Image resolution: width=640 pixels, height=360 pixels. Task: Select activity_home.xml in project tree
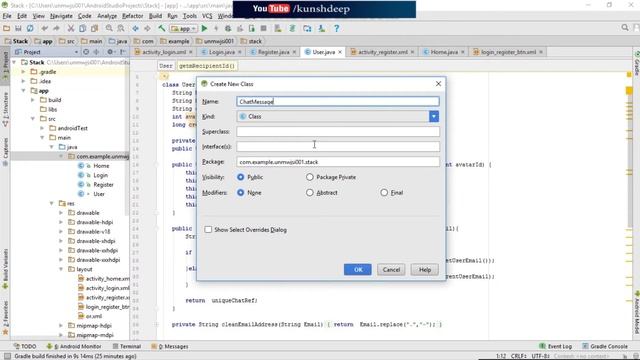coord(107,278)
